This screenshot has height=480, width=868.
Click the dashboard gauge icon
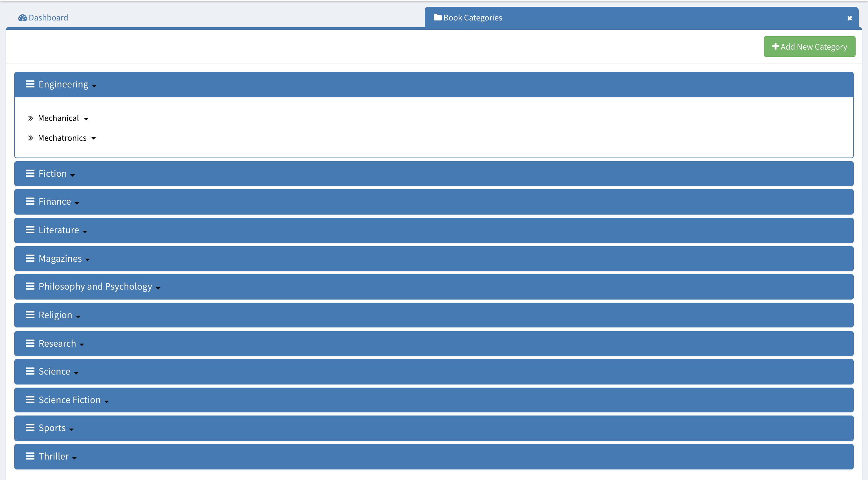tap(22, 18)
